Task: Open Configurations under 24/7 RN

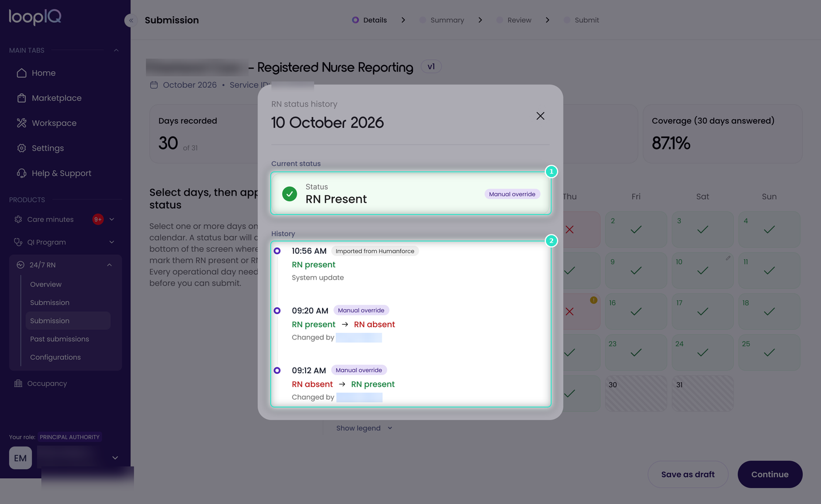Action: (x=55, y=357)
